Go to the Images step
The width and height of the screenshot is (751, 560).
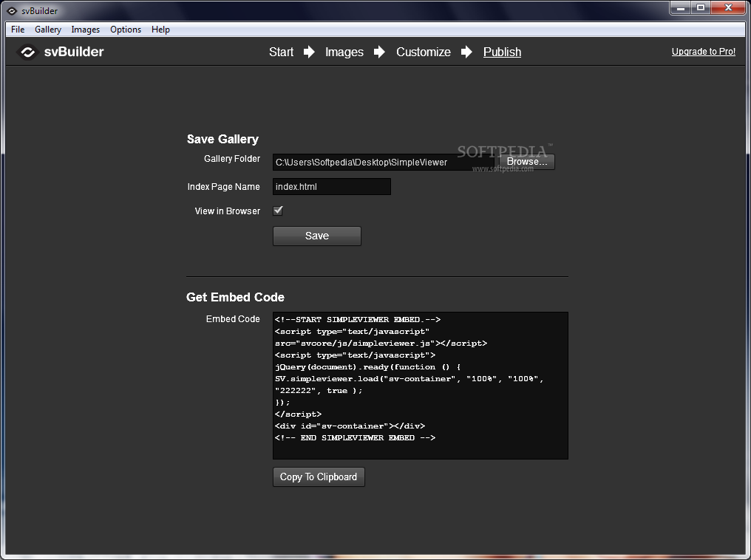click(344, 52)
